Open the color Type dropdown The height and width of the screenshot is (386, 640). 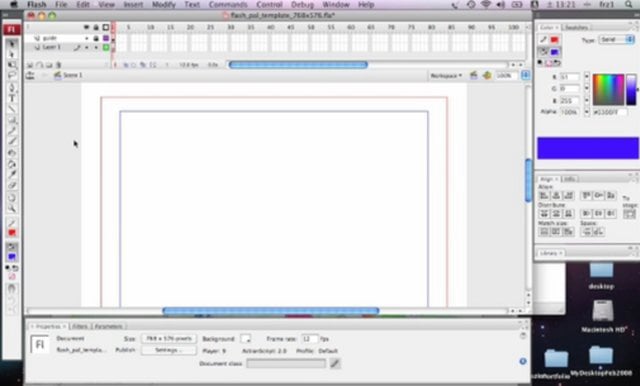tap(617, 40)
